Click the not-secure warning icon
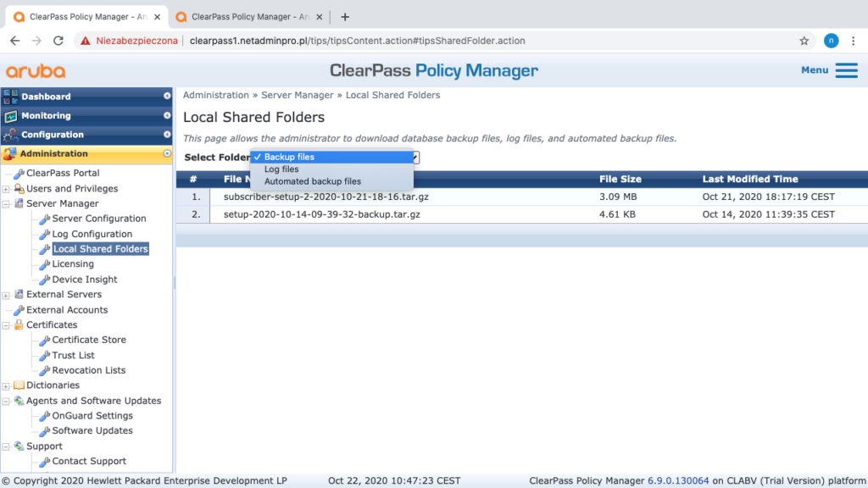 (x=86, y=41)
